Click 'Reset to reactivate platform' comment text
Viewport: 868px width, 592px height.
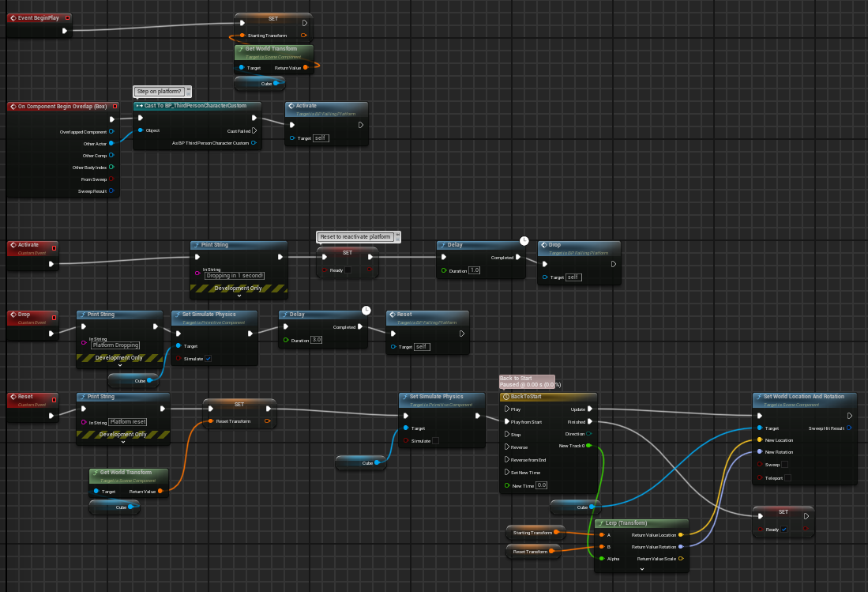(x=355, y=237)
